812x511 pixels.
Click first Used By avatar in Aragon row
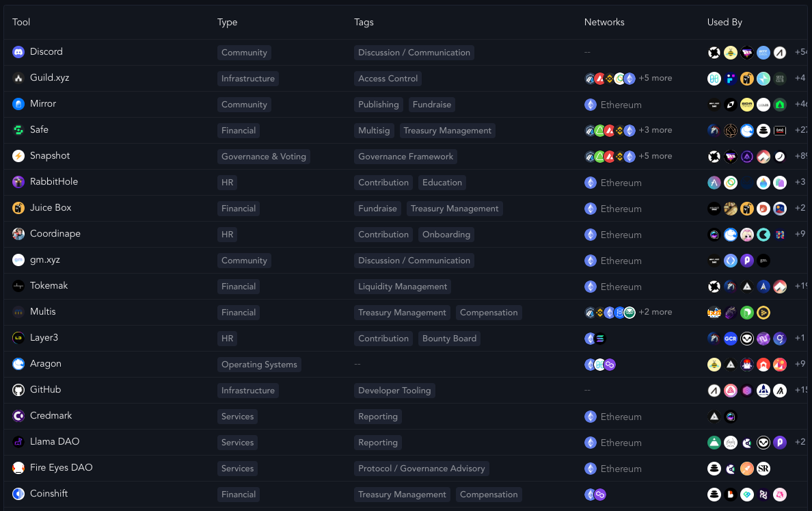[x=714, y=365]
